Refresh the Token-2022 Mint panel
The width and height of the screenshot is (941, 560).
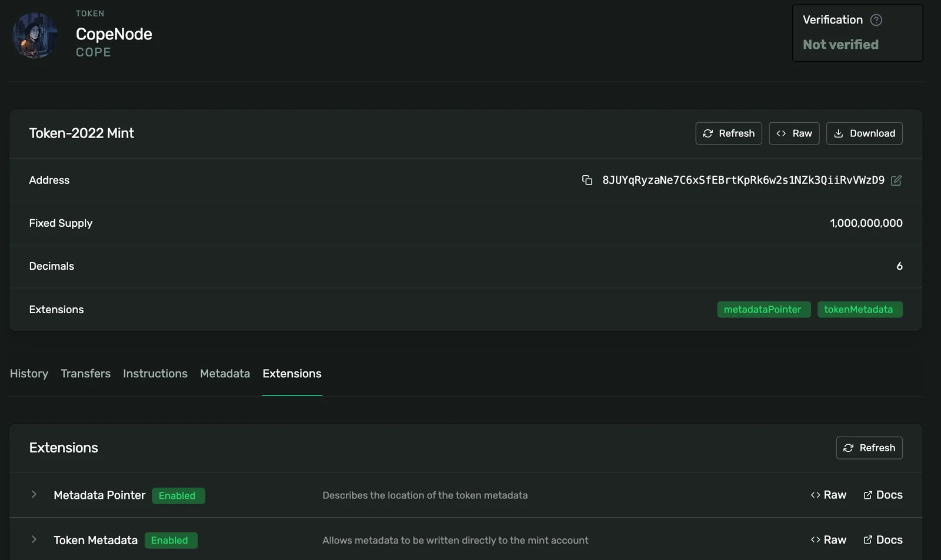728,133
